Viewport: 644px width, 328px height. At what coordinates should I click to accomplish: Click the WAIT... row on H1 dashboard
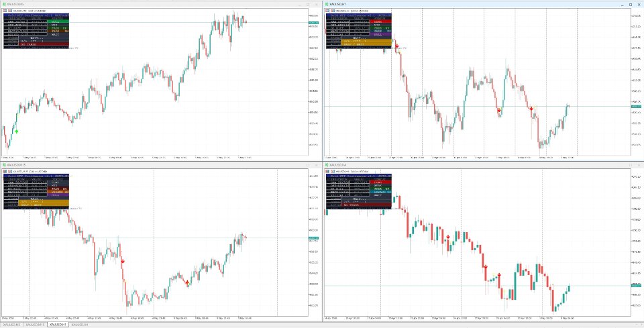pyautogui.click(x=367, y=38)
